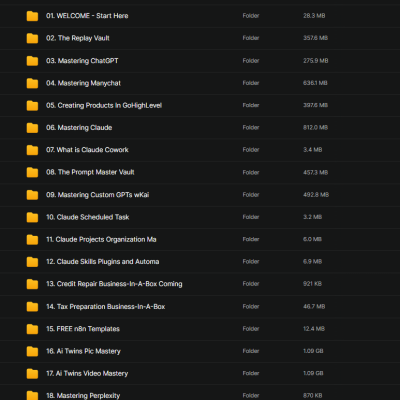
Task: Select folder icon for 15. FREE n8n Templates
Action: point(32,329)
